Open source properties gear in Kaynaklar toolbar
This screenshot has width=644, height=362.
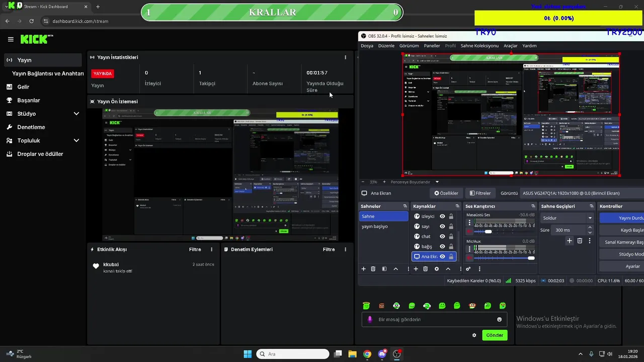(437, 269)
